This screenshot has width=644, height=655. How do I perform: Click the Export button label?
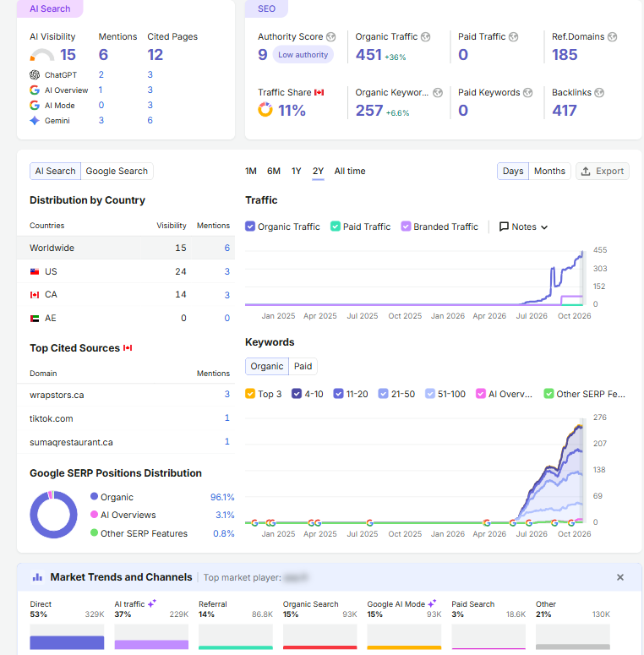tap(609, 172)
